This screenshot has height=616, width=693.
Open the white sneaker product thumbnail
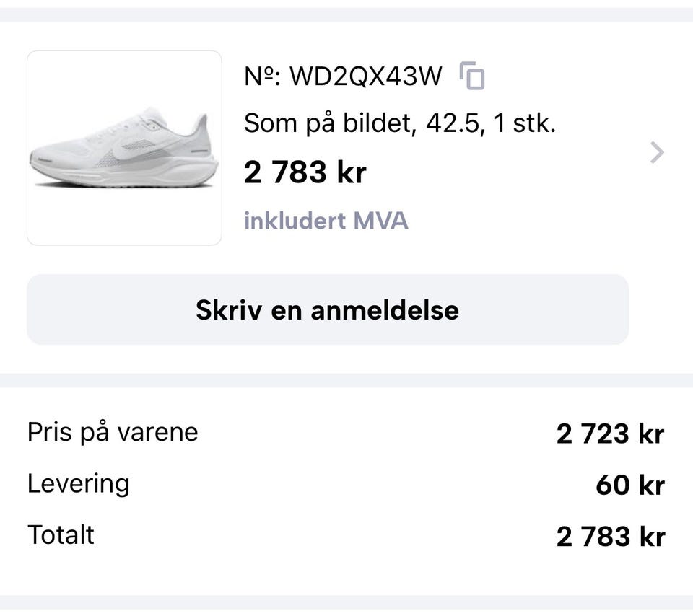(124, 148)
